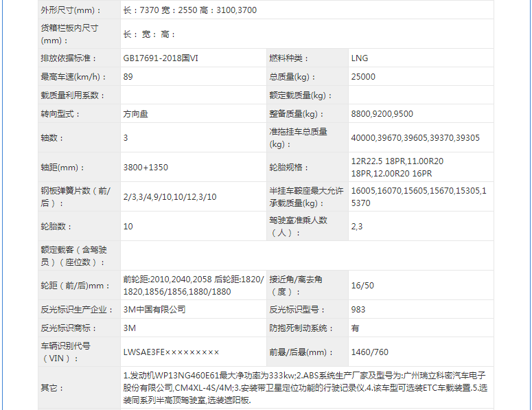The width and height of the screenshot is (532, 410).
Task: Select fuel type value LNG
Action: 359,58
